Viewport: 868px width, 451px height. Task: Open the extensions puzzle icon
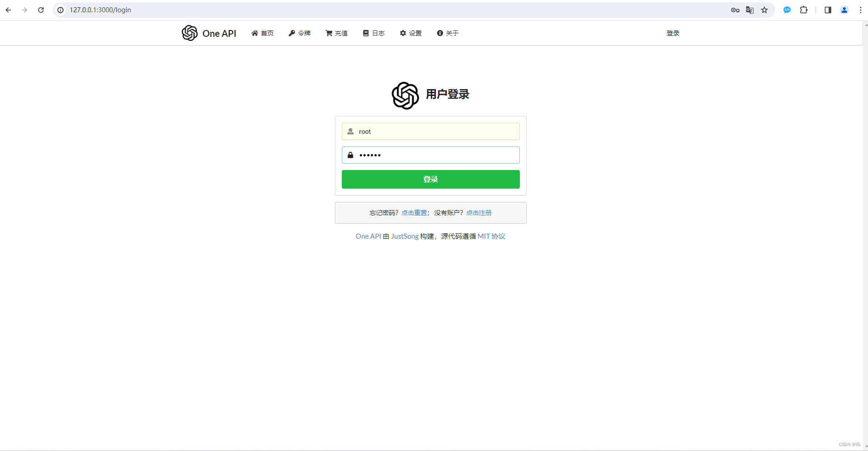[x=803, y=10]
